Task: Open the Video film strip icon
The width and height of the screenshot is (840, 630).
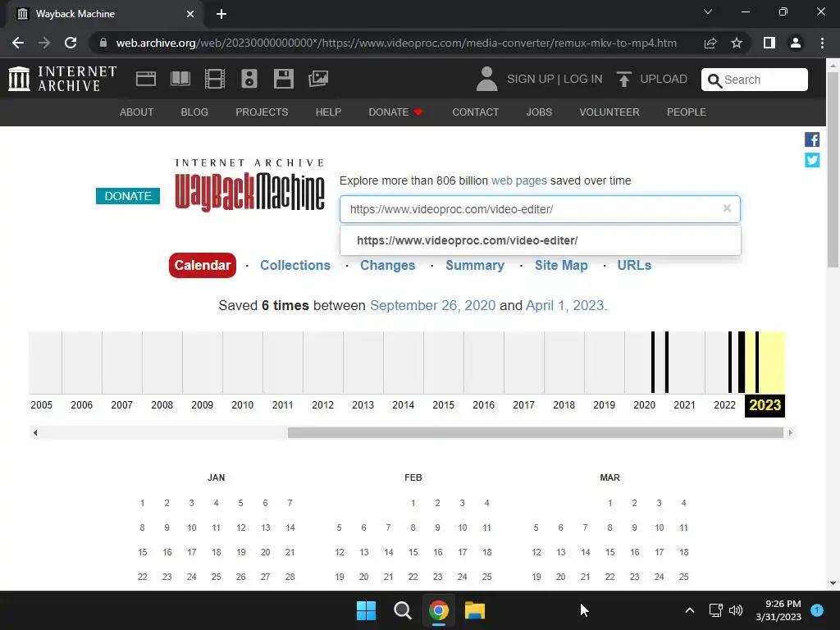Action: pyautogui.click(x=214, y=79)
